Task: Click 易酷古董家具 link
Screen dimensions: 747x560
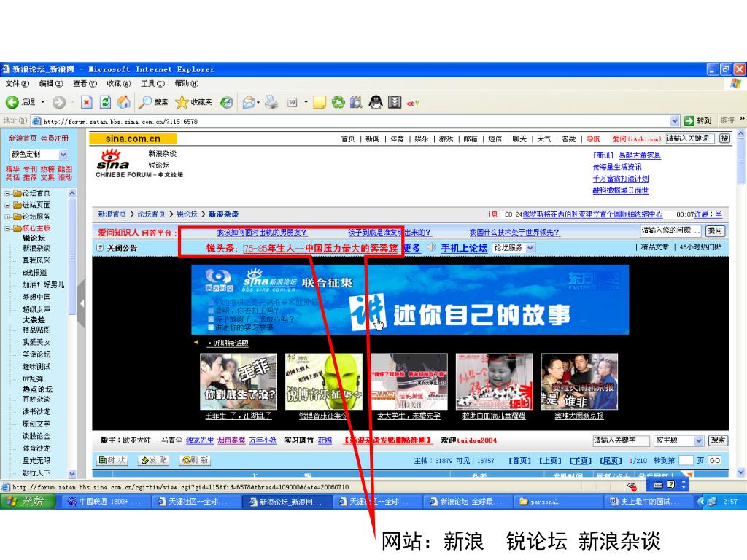Action: tap(640, 155)
